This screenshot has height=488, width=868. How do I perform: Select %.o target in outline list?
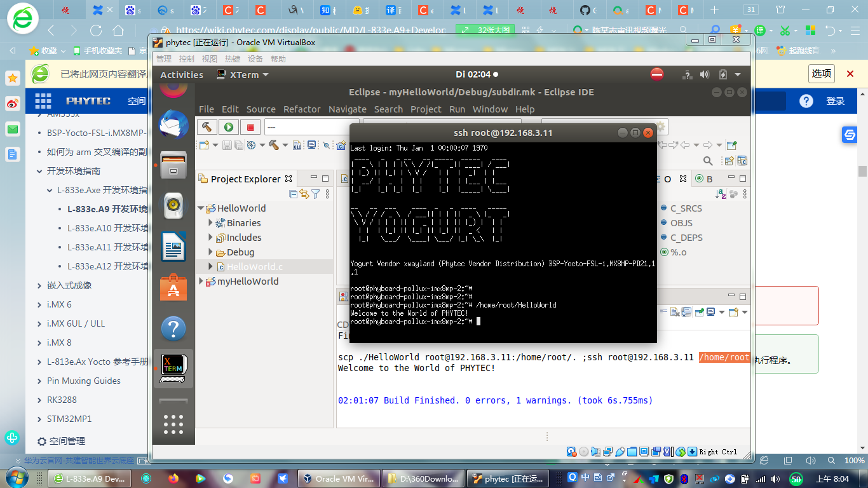tap(678, 252)
